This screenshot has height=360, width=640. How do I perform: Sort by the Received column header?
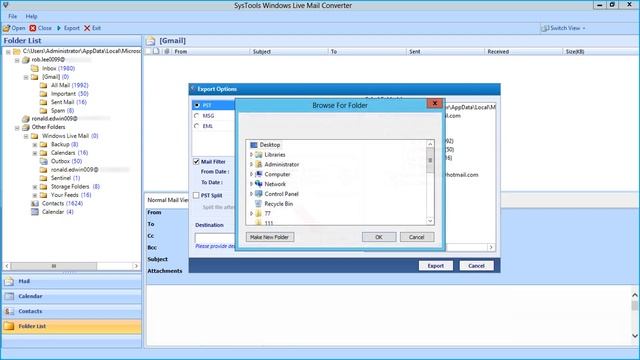[x=524, y=51]
